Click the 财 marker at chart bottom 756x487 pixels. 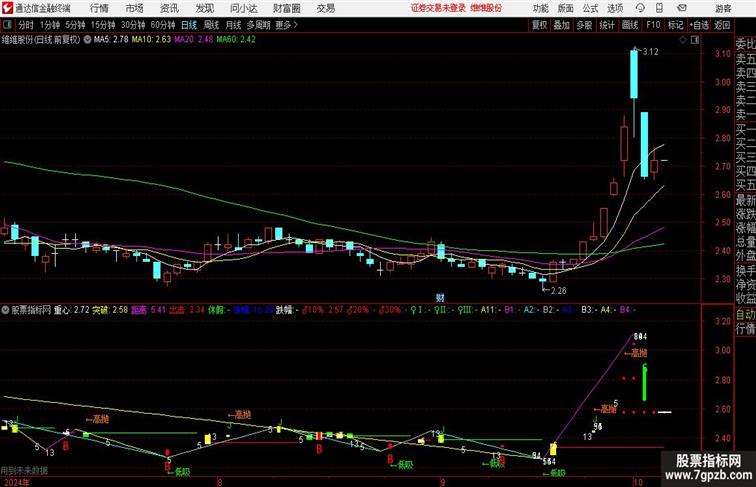pos(440,298)
